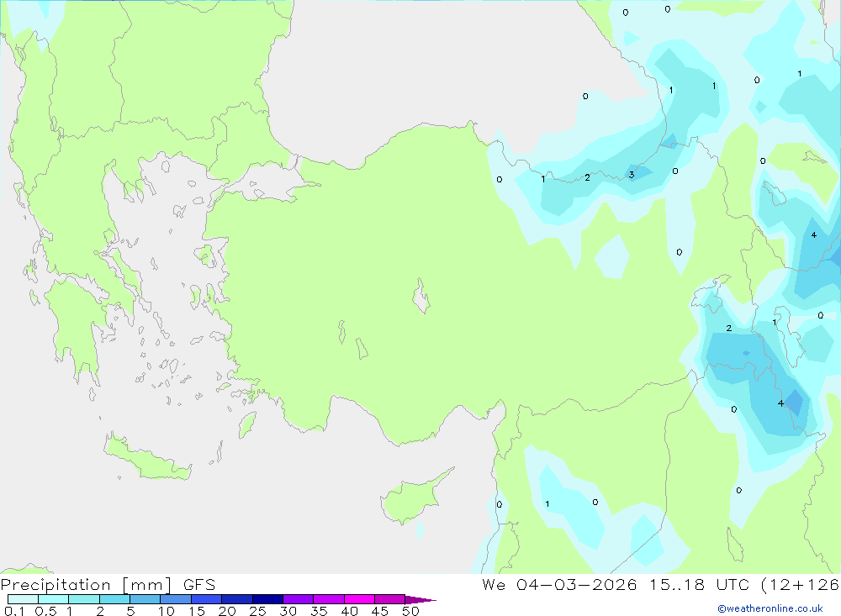Click the 10–15 mm legend swatch
This screenshot has height=616, width=841.
point(176,599)
